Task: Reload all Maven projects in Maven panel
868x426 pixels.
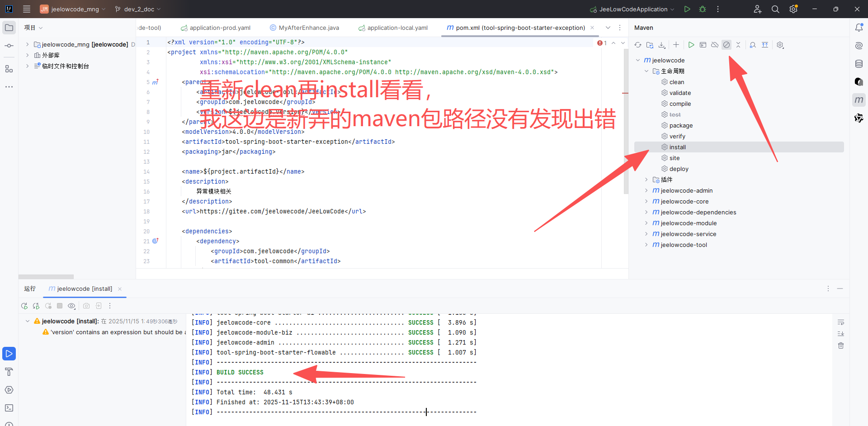Action: pyautogui.click(x=637, y=45)
